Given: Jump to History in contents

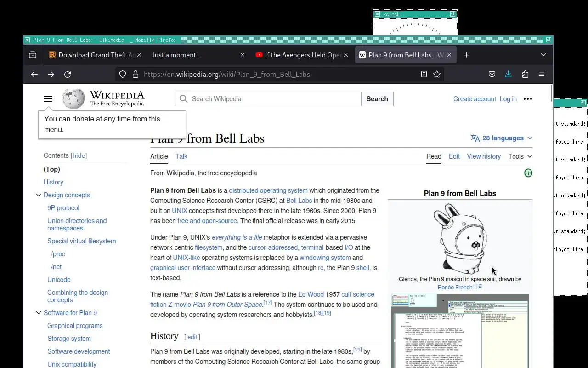Looking at the screenshot, I should point(53,182).
